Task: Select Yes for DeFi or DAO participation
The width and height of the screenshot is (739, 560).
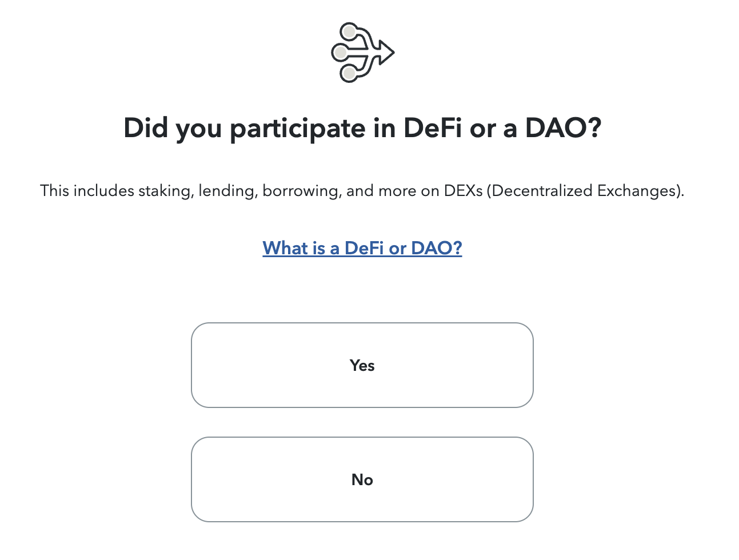Action: [362, 366]
